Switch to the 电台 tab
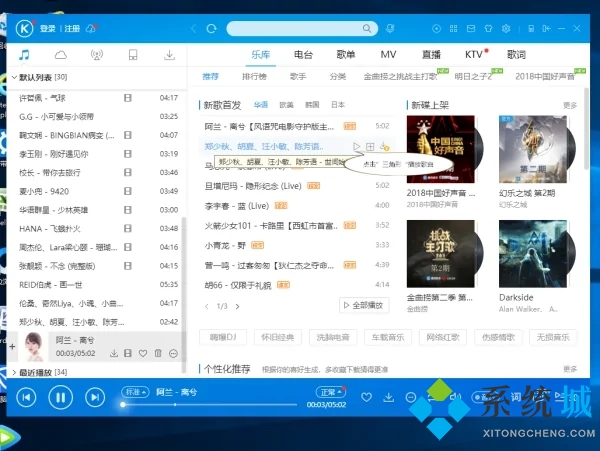 point(304,53)
